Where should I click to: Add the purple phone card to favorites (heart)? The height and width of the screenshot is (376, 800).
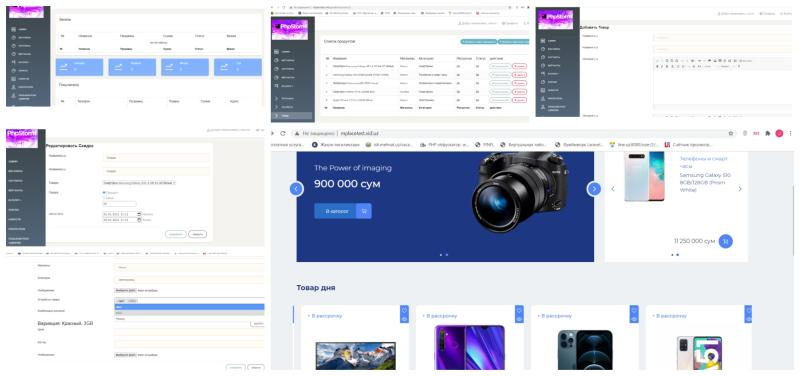click(519, 310)
